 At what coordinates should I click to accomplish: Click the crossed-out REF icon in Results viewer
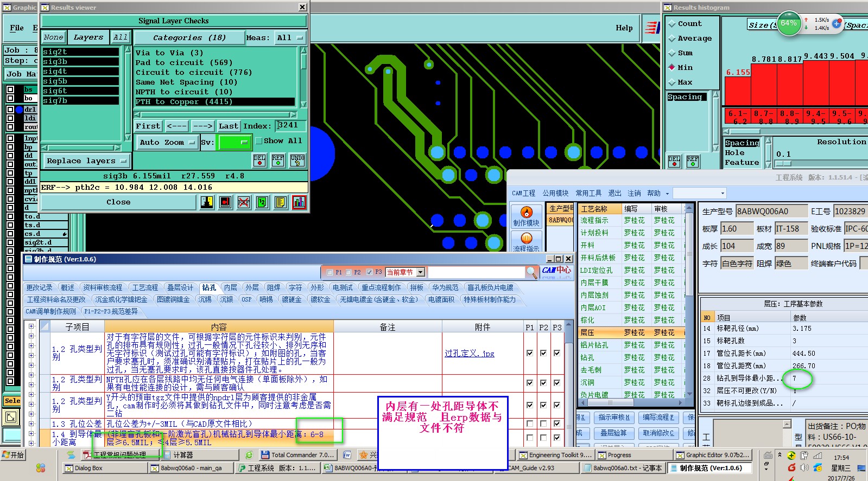pyautogui.click(x=244, y=202)
